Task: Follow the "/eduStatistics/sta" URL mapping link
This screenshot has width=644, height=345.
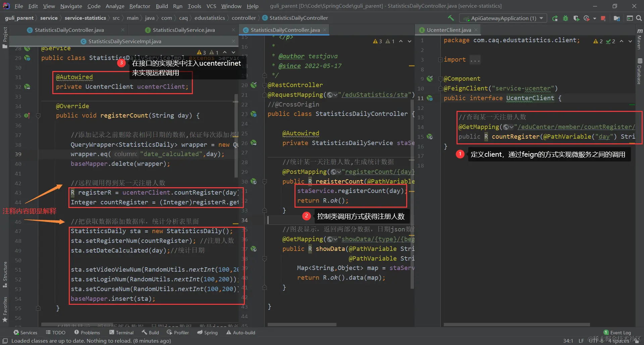Action: click(x=375, y=95)
